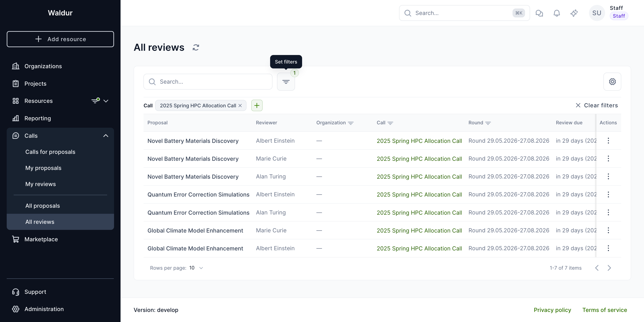Click reviewer Alan Turing in Novel Battery row
Screen dimensions: 644x322
click(271, 176)
